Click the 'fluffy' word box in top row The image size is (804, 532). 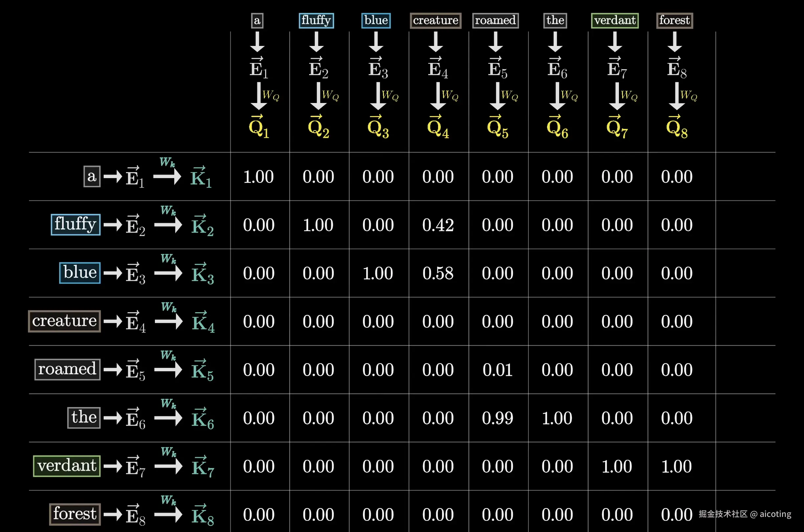(x=316, y=20)
